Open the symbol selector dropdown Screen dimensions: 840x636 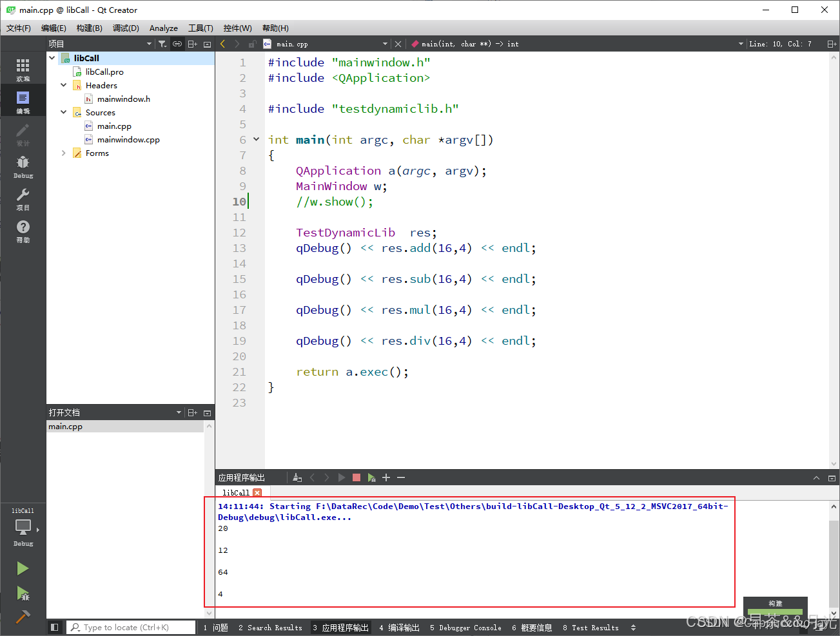(741, 44)
